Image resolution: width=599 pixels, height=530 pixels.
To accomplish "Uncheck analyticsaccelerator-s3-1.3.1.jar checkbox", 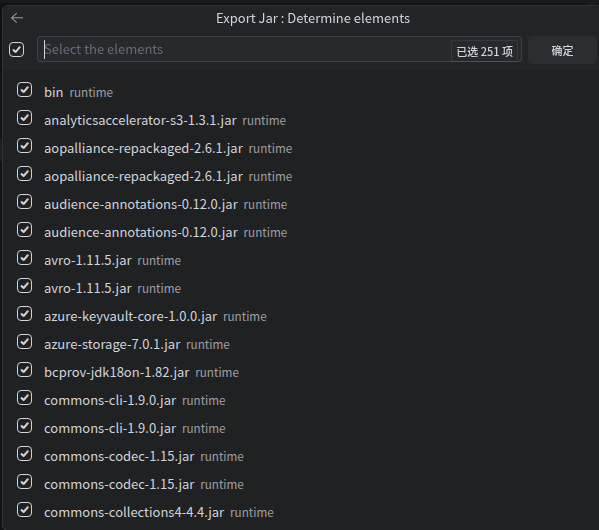I will 24,118.
